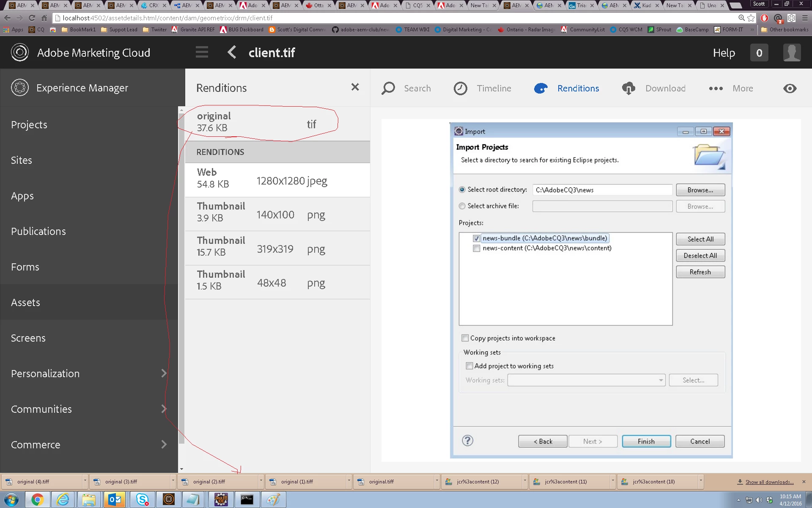812x508 pixels.
Task: Click Show all downloads link
Action: (x=769, y=482)
